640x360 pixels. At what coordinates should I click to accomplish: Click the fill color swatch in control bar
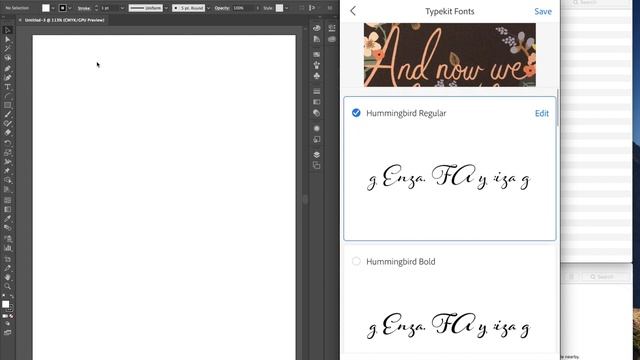tap(46, 8)
